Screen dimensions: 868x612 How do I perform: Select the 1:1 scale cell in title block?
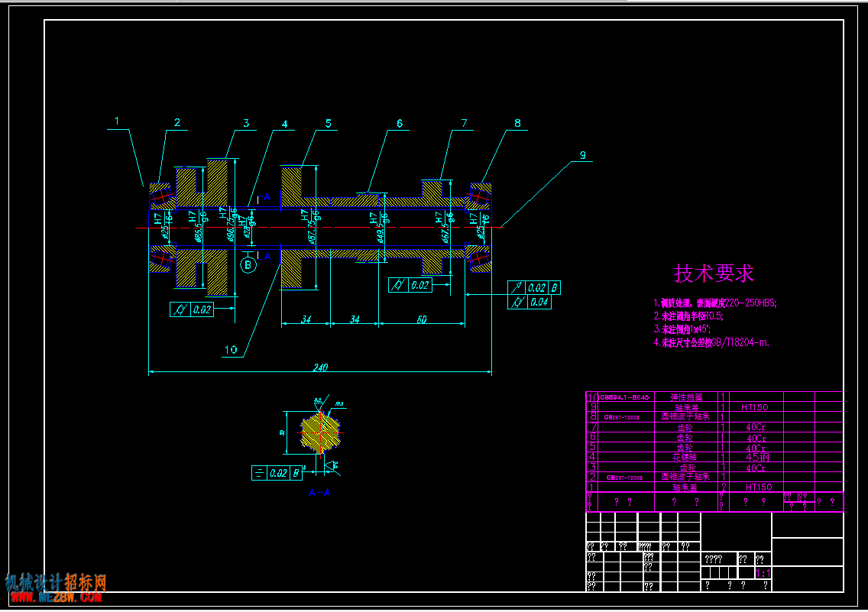click(x=763, y=573)
